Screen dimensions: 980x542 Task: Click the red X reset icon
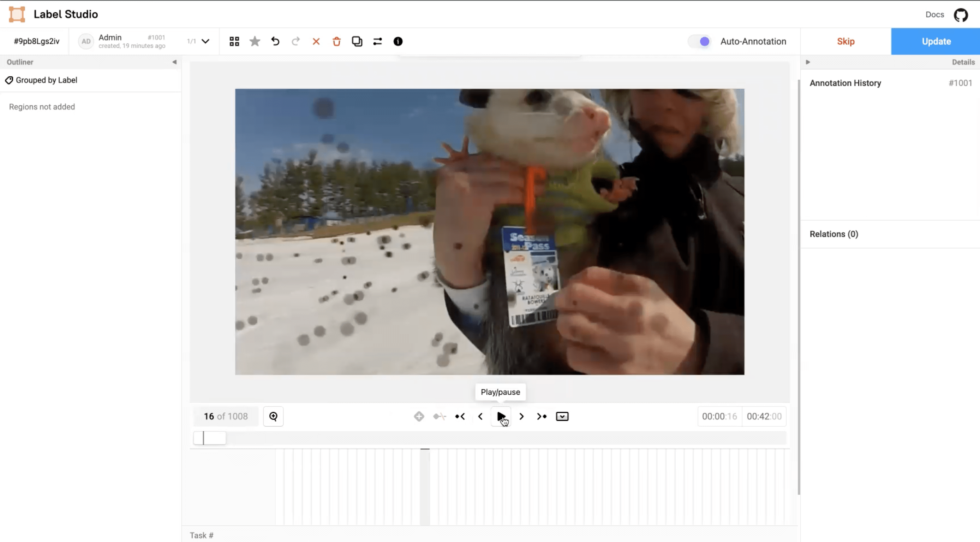coord(316,41)
